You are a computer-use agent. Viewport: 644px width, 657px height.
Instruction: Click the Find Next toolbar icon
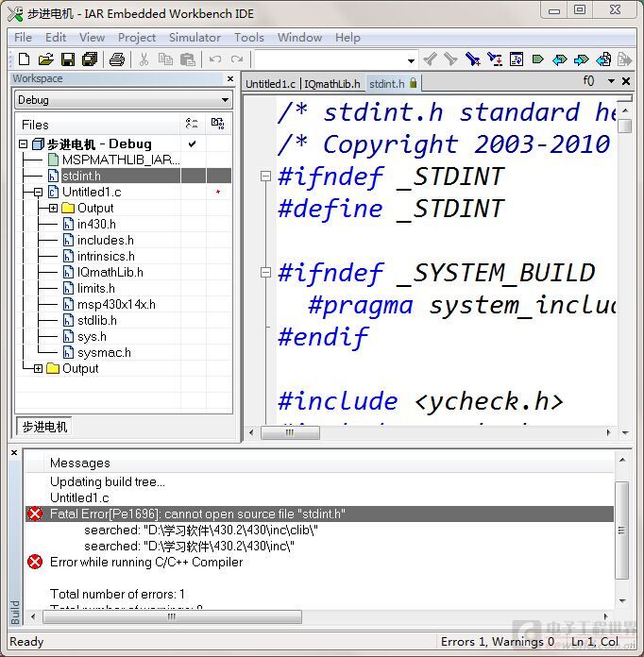pos(450,59)
